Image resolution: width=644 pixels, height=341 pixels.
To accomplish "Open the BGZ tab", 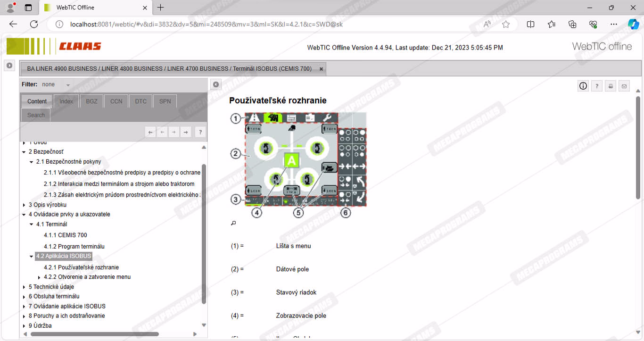I will pyautogui.click(x=91, y=101).
